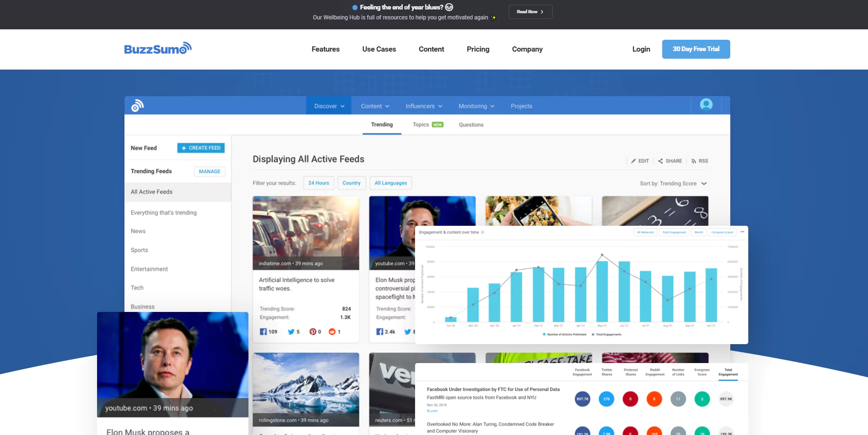This screenshot has width=868, height=435.
Task: Click the All Networks chart filter
Action: coord(646,232)
